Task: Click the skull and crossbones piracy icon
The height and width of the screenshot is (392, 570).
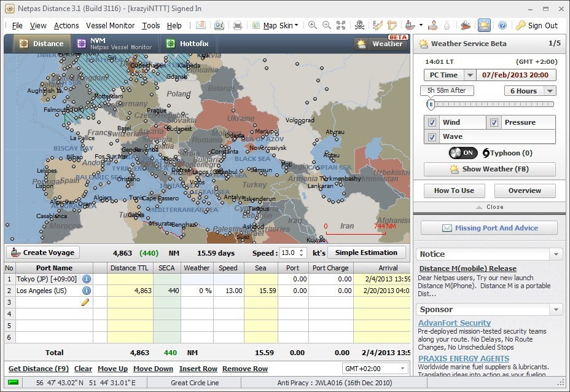Action: pos(359,25)
